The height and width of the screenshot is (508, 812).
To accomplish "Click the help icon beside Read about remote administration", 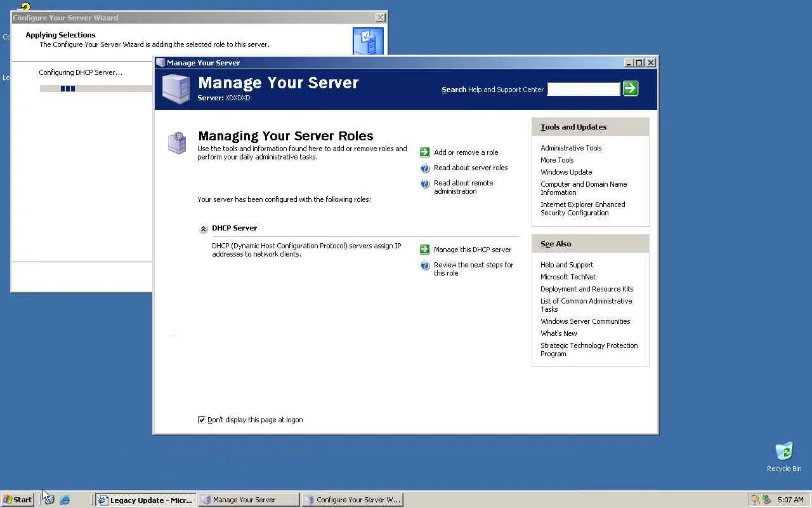I will point(425,184).
